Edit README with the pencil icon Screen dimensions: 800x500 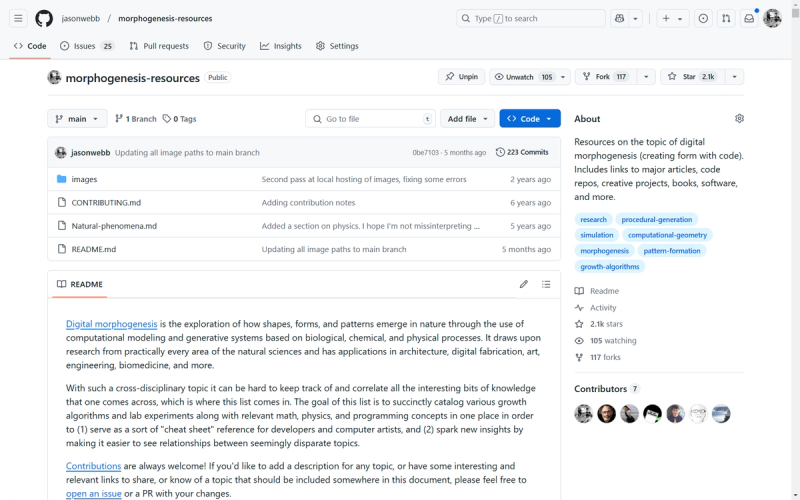tap(523, 284)
